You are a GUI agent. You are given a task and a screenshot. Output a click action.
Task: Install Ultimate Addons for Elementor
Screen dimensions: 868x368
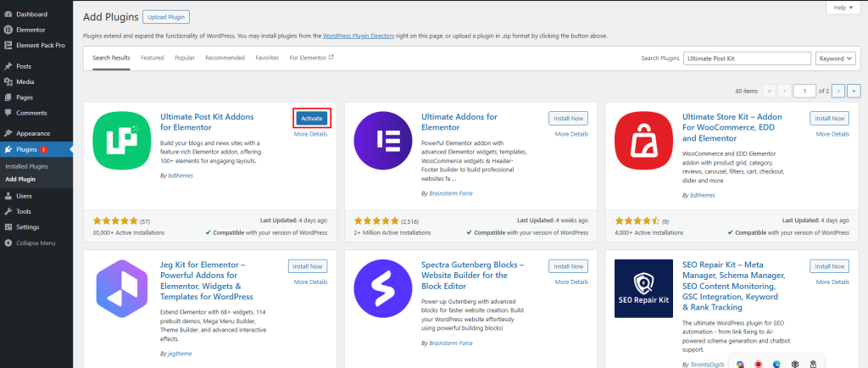[x=569, y=118]
